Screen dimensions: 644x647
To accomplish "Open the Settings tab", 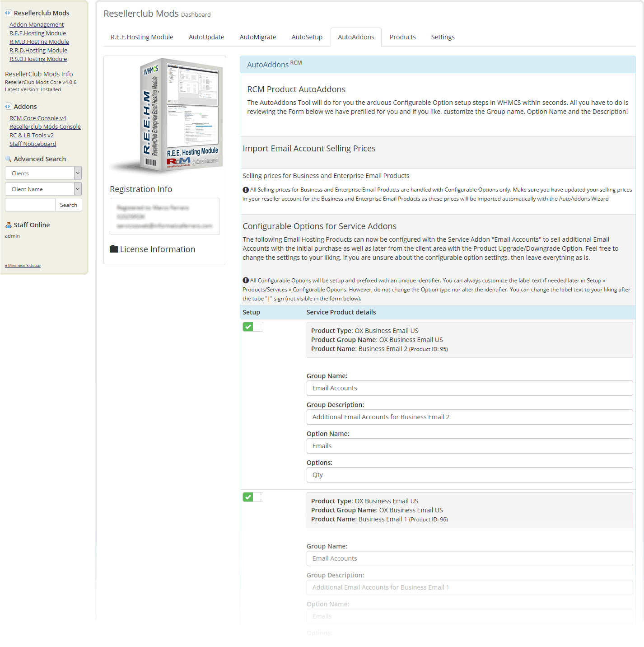I will [x=443, y=37].
